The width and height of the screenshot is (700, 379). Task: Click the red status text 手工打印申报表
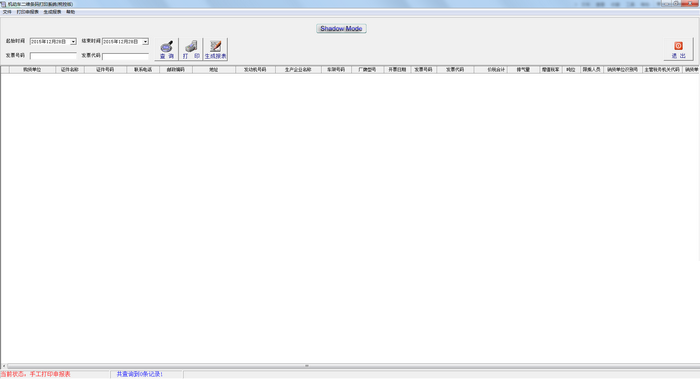tap(50, 374)
